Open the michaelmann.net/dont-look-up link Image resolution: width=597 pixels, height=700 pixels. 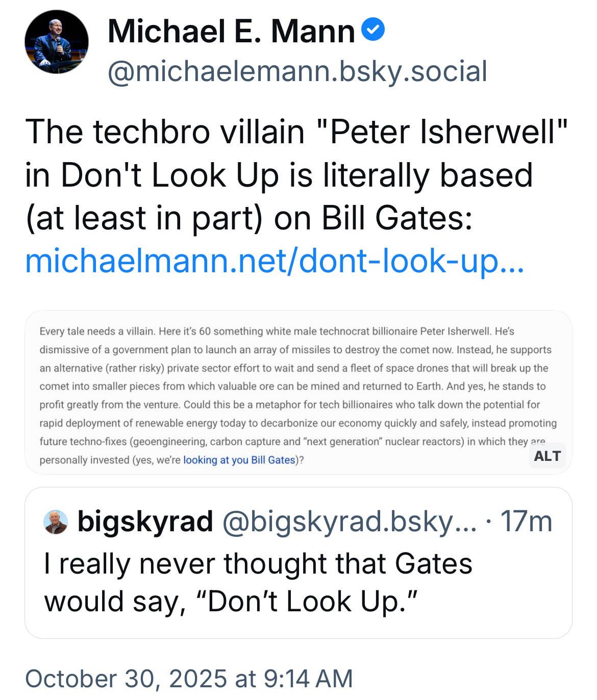click(x=274, y=261)
